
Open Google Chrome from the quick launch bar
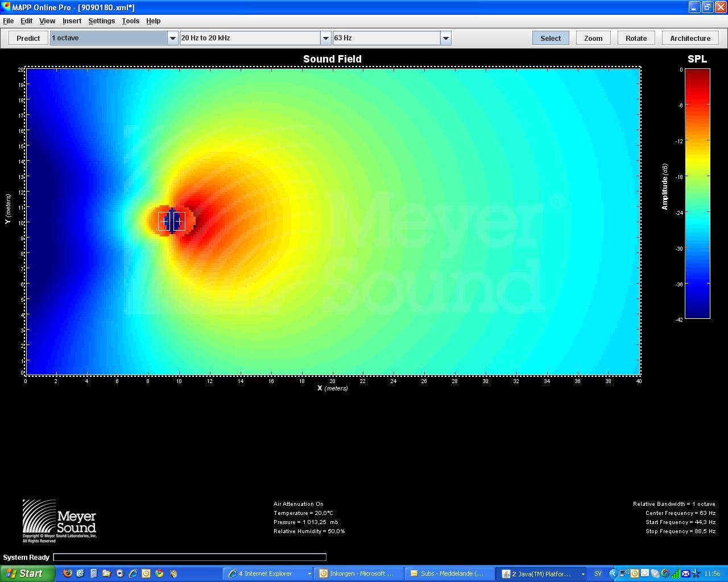(160, 573)
